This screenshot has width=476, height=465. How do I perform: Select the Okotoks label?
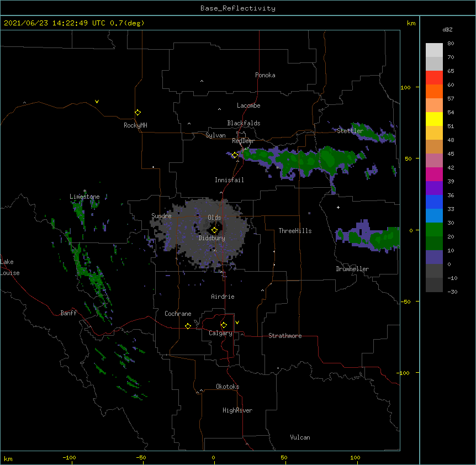(228, 387)
